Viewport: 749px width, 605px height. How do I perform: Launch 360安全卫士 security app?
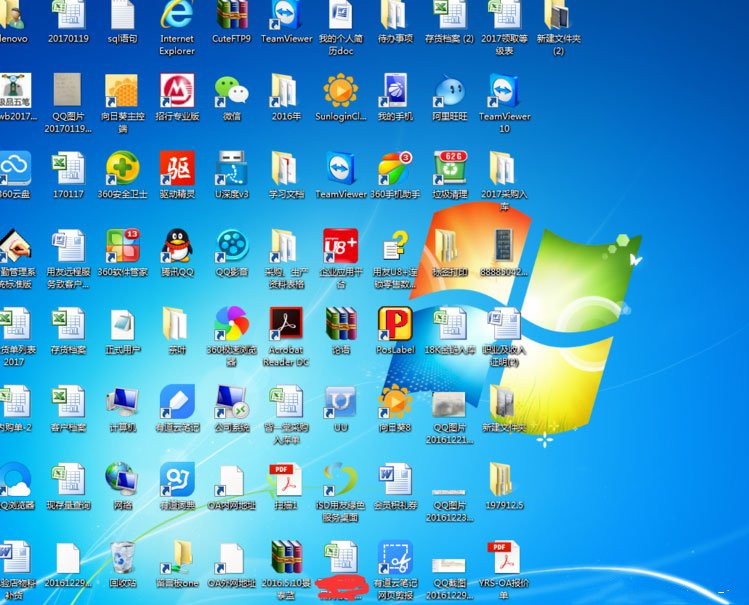pyautogui.click(x=122, y=175)
